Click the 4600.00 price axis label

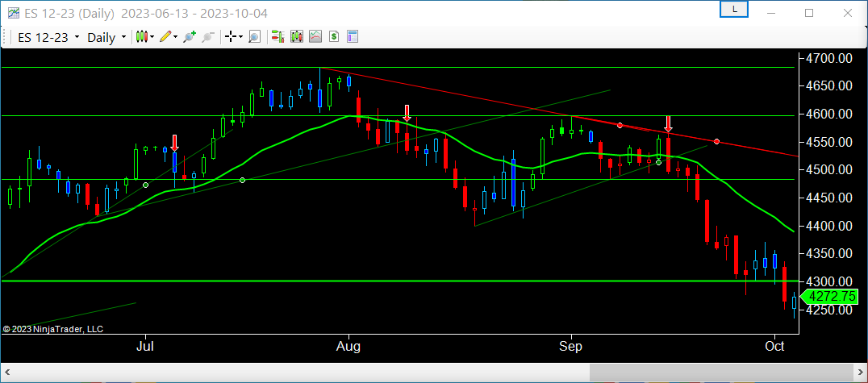(x=830, y=114)
